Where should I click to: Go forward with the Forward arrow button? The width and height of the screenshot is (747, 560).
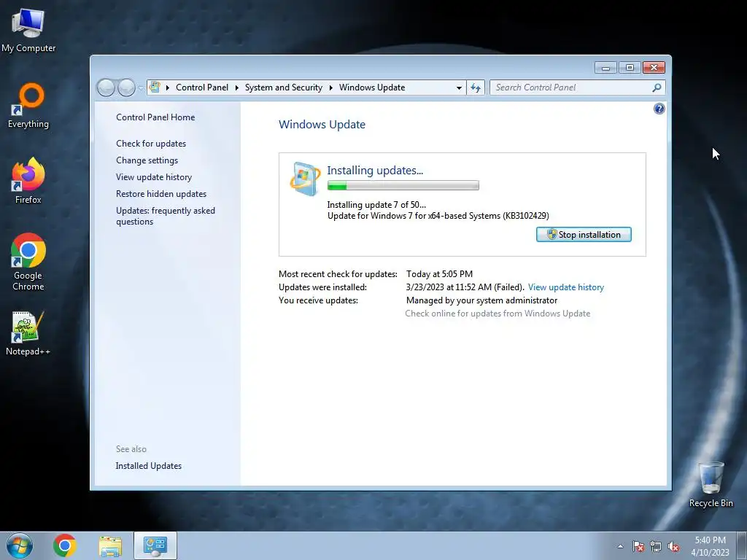(x=126, y=87)
